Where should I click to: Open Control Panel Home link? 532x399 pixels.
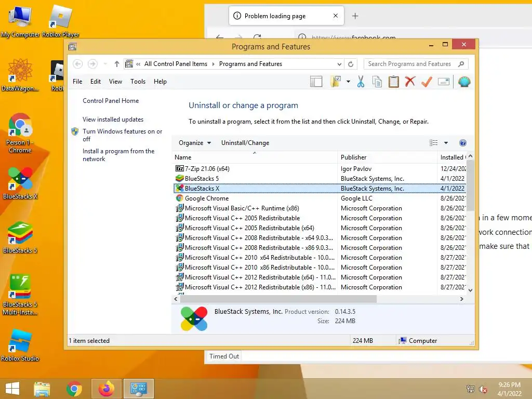[x=111, y=101]
